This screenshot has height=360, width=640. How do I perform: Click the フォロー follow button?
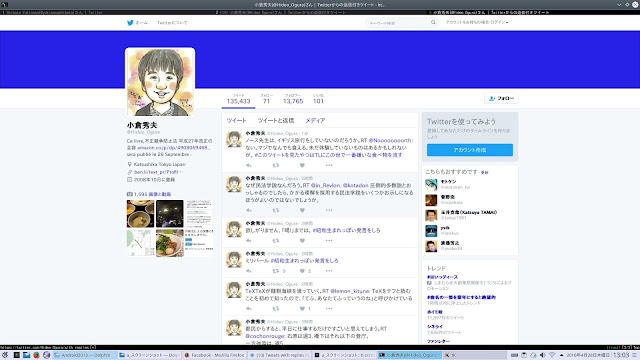pyautogui.click(x=502, y=98)
